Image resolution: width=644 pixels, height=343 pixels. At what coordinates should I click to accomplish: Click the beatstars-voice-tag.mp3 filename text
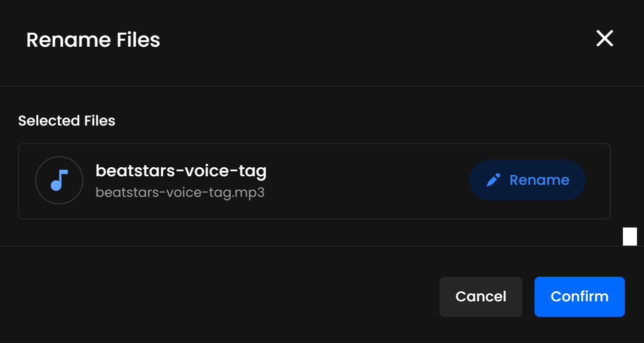(x=180, y=192)
